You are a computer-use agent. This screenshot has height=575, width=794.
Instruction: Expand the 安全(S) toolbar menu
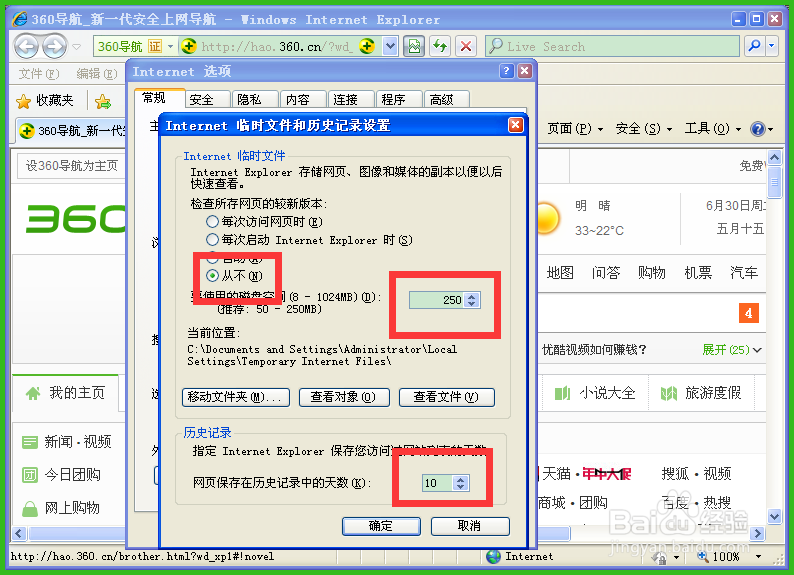pyautogui.click(x=644, y=129)
